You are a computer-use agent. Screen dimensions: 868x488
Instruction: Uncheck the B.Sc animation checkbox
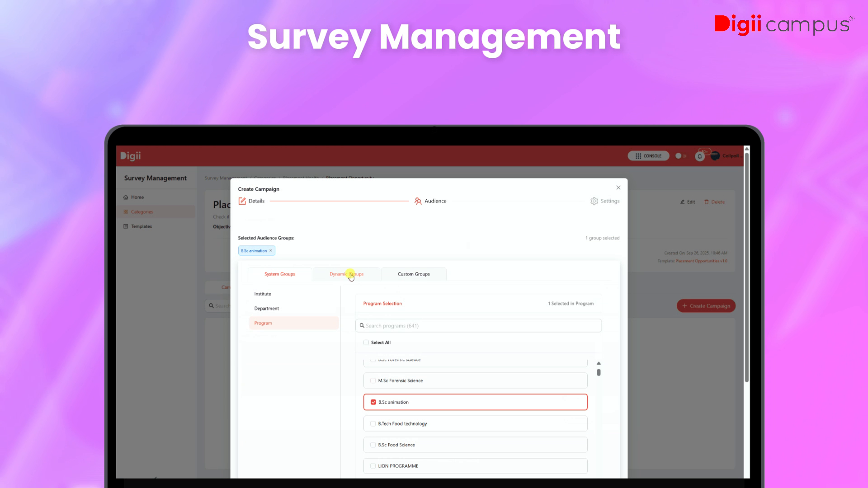373,402
